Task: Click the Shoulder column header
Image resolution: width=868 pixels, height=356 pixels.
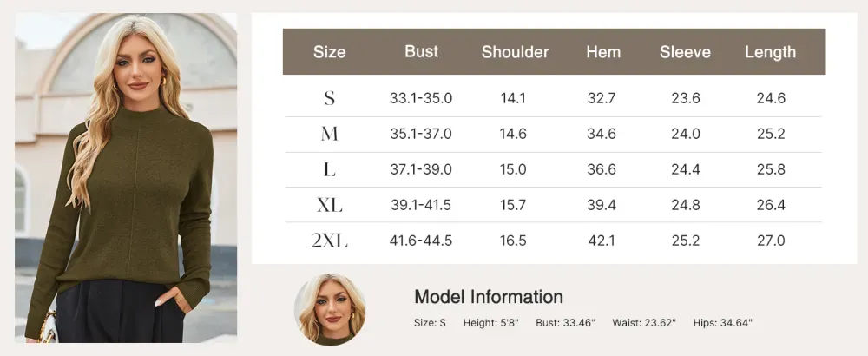Action: tap(515, 52)
